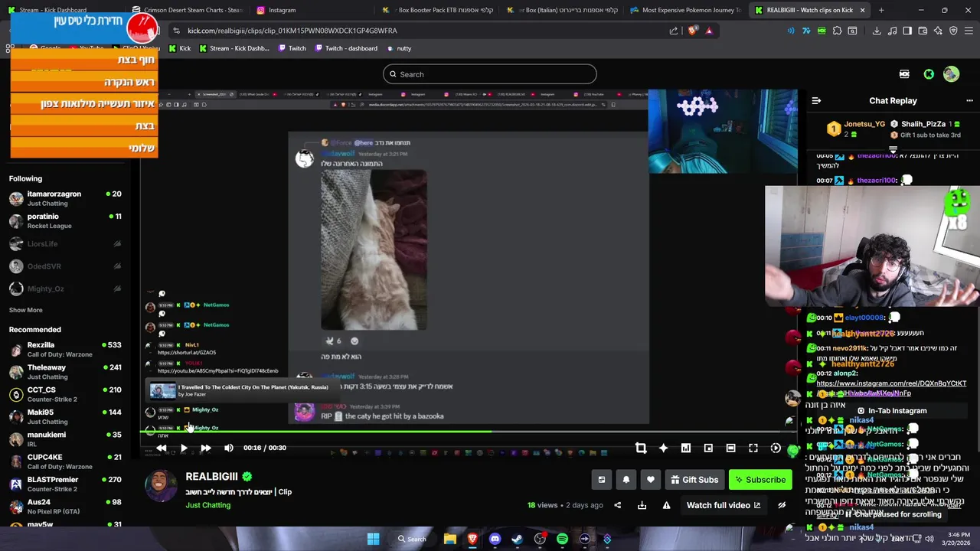
Task: Open CCT_CS recommended channel
Action: (x=65, y=394)
